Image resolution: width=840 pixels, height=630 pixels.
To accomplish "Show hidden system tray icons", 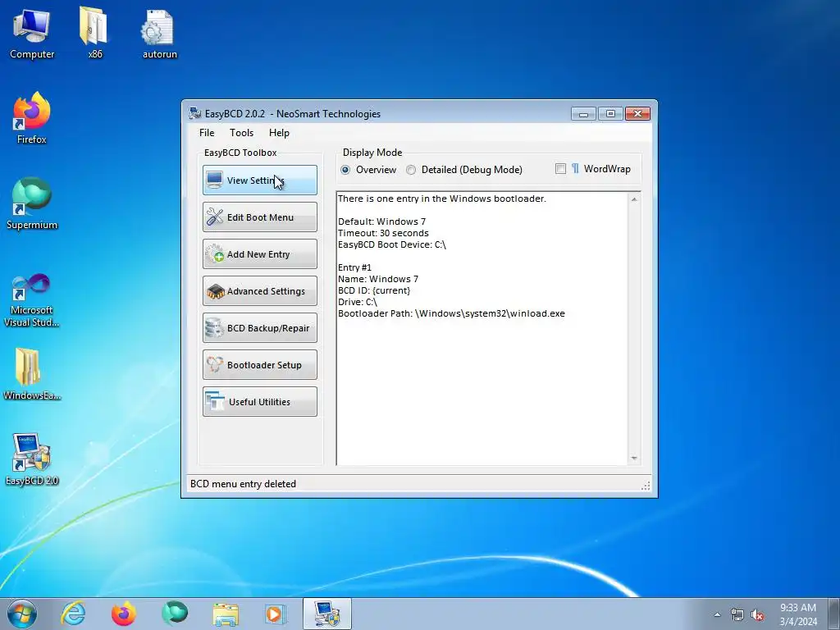I will [717, 614].
